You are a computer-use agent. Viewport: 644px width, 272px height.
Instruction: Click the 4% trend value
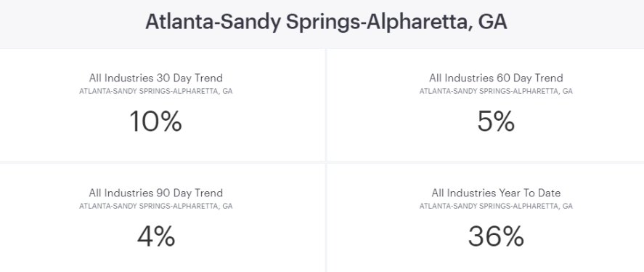[155, 236]
